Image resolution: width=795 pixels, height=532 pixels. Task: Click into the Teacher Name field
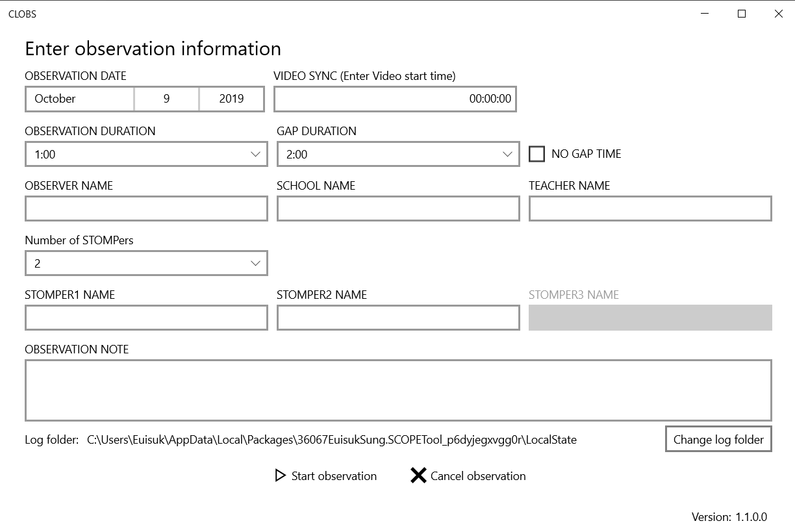[650, 209]
